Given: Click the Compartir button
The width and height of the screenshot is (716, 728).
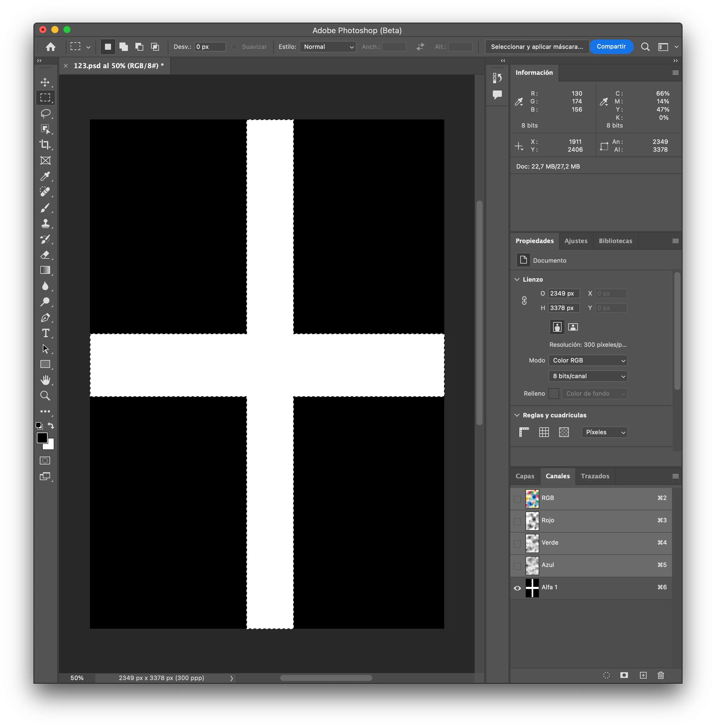Looking at the screenshot, I should (611, 47).
